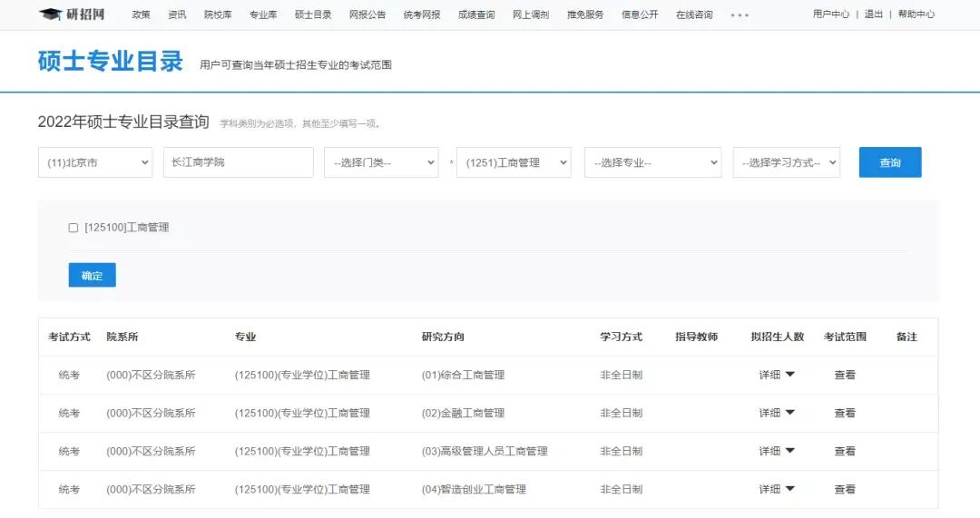Select (02)金融工商管理 research direction text

463,413
